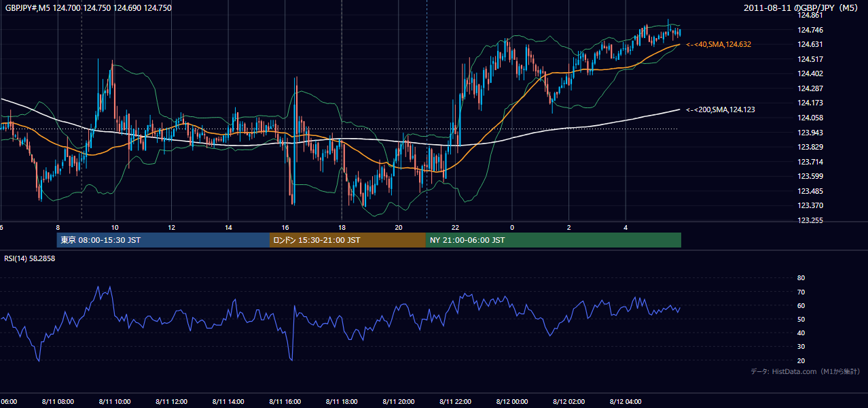This screenshot has width=868, height=408.
Task: Click price scale value 124.746
Action: pos(810,30)
